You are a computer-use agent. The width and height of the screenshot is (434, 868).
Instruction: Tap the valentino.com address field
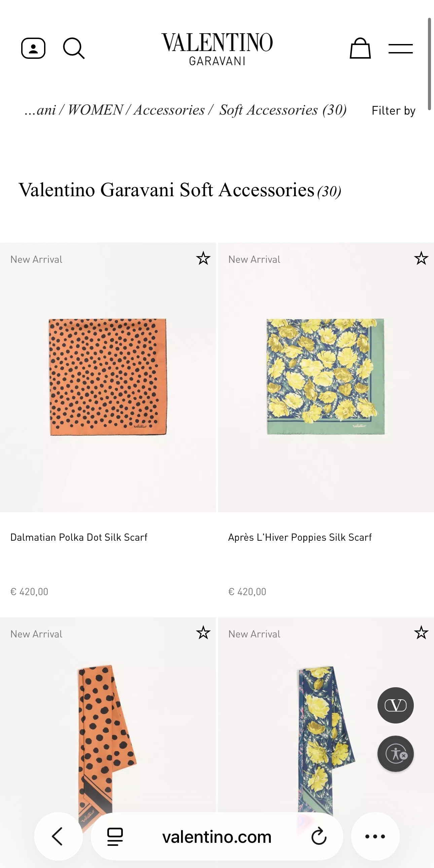[x=216, y=836]
